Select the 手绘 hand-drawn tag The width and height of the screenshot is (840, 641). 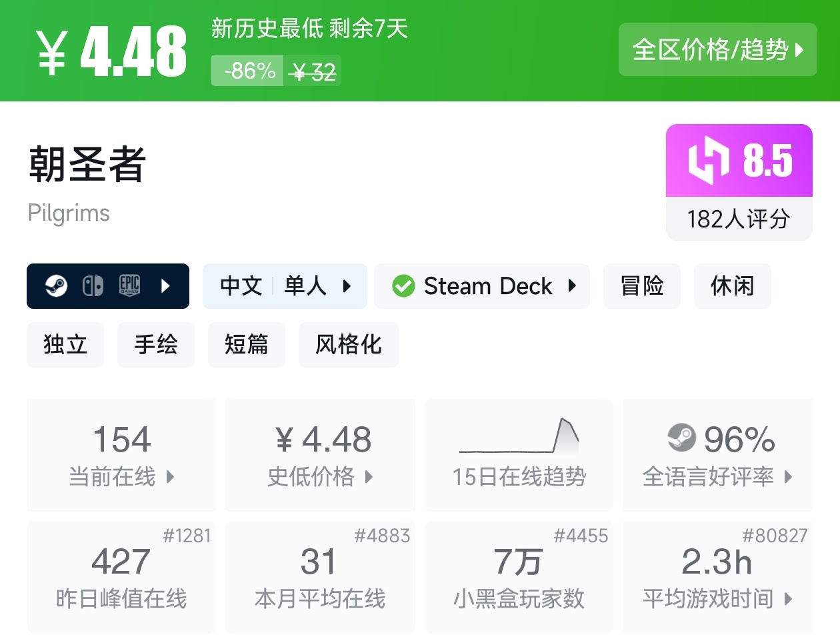point(156,345)
